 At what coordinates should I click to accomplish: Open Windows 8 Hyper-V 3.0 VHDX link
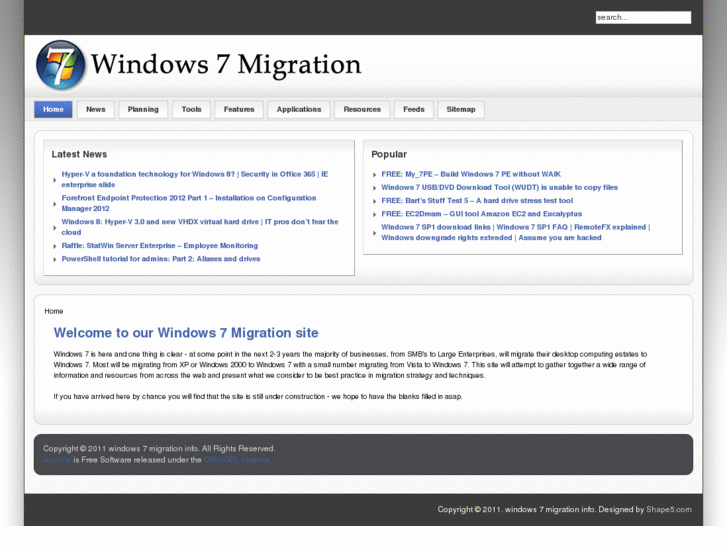tap(200, 227)
